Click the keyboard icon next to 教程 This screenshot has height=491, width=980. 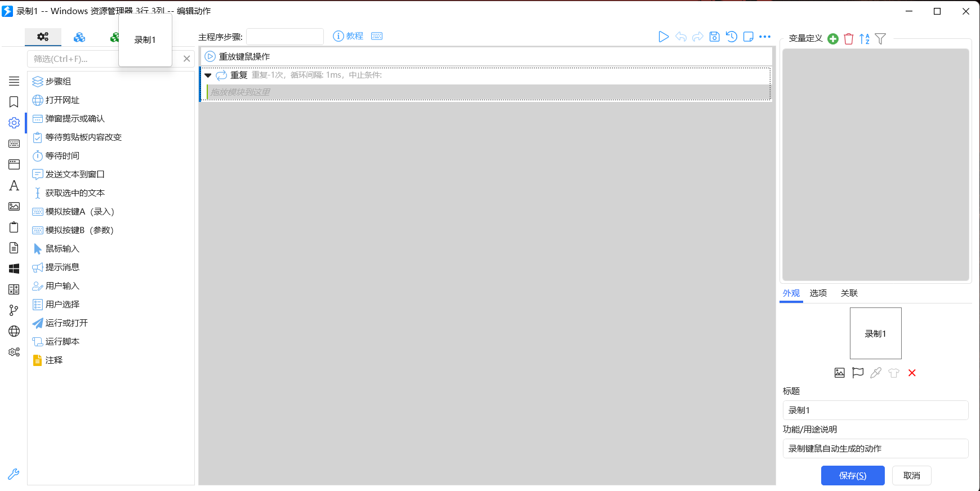coord(377,36)
